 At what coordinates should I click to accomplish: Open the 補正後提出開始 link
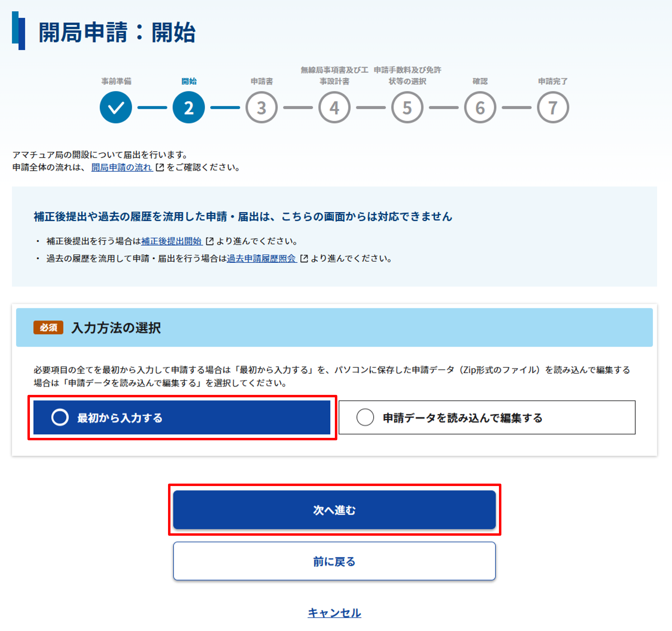tap(171, 241)
